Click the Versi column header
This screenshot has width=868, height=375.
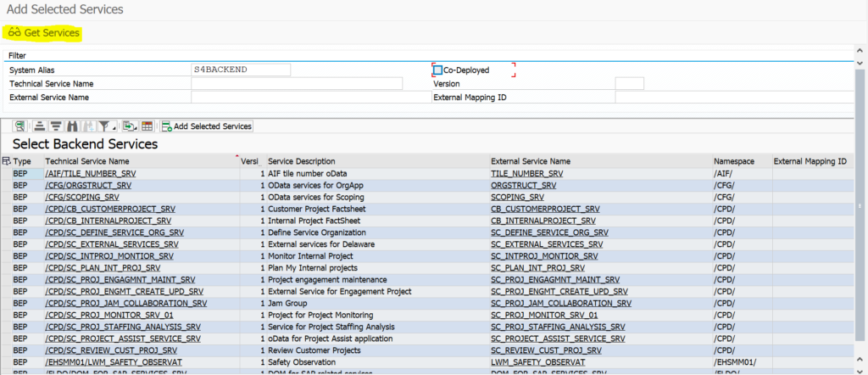coord(253,161)
